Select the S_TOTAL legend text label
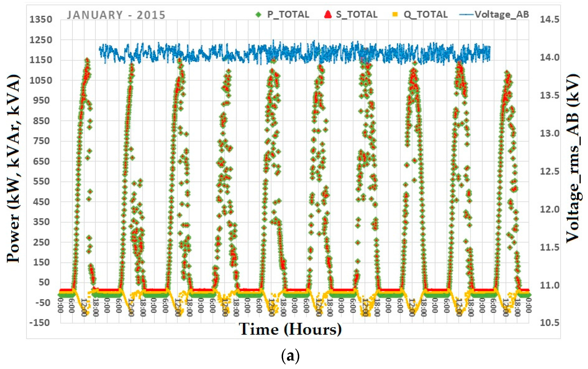This screenshot has width=588, height=369. click(x=357, y=15)
